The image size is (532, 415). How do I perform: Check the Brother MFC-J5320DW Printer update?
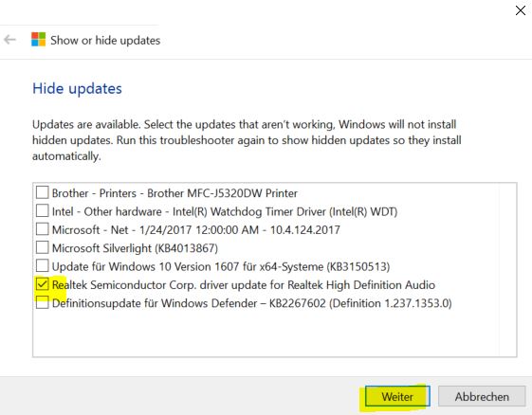coord(42,192)
